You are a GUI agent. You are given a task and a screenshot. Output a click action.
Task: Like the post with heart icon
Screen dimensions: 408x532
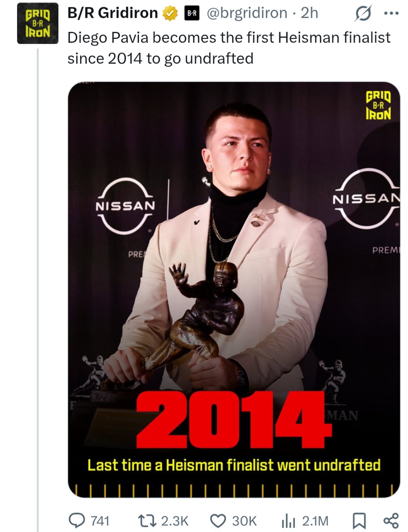point(218,521)
